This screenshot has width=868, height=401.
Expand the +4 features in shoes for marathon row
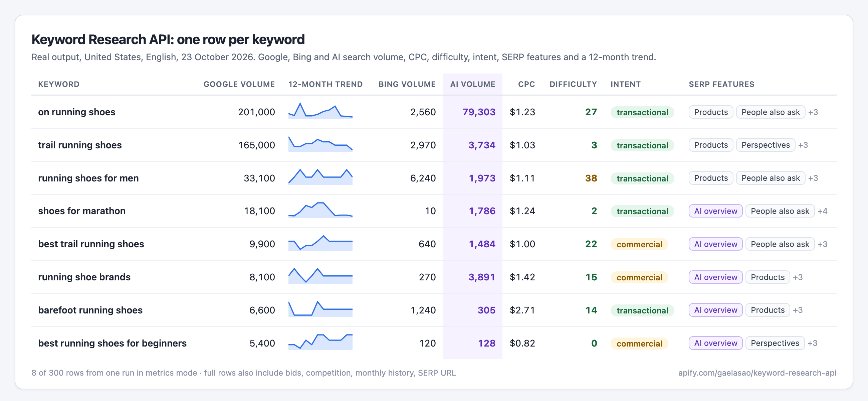[x=822, y=211]
